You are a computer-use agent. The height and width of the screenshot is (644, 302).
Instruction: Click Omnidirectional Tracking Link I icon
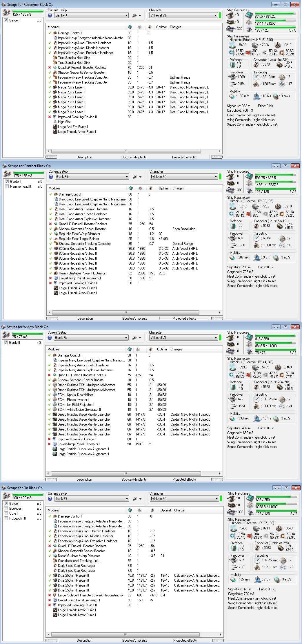[55, 561]
